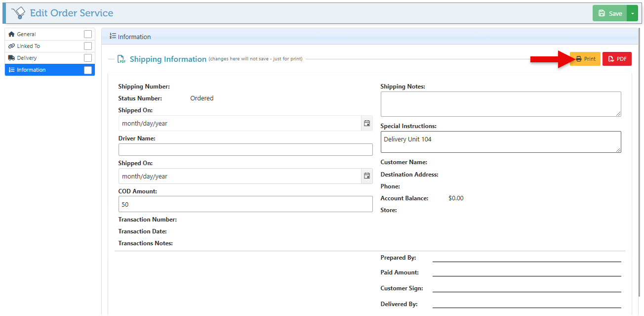Toggle the Information section checkbox
644x316 pixels.
click(x=88, y=70)
